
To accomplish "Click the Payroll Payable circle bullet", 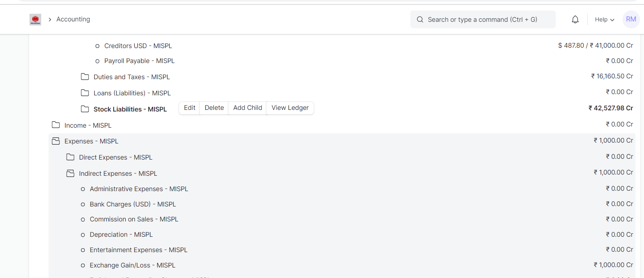I will (97, 61).
